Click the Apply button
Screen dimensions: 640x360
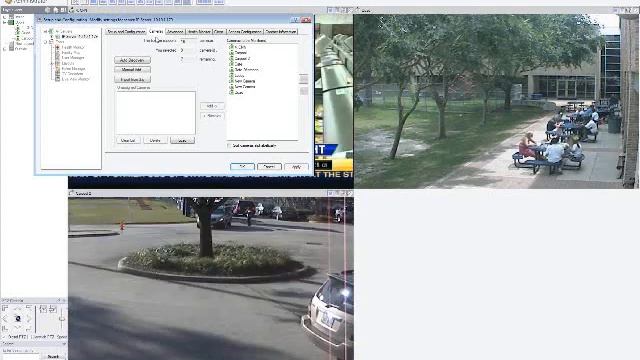pyautogui.click(x=296, y=167)
